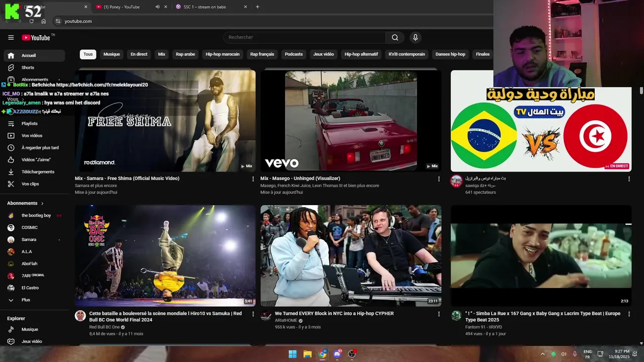Select the Danses hip-hop filter chip
This screenshot has width=644, height=362.
[x=450, y=54]
